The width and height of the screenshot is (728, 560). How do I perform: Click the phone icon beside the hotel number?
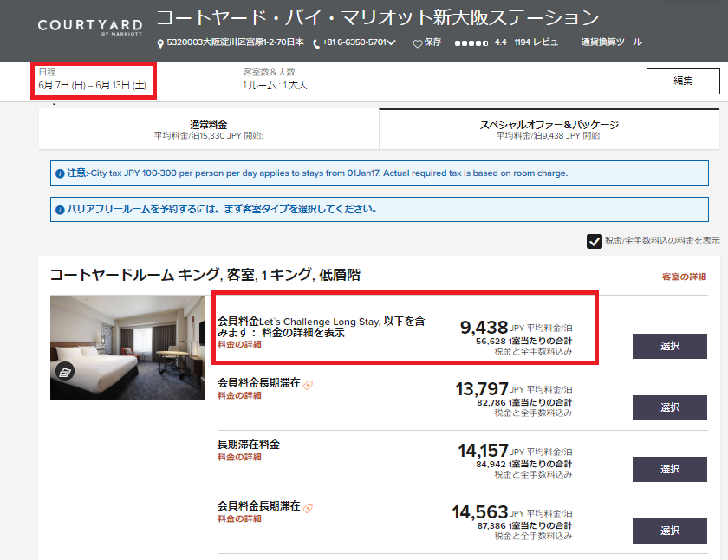316,43
